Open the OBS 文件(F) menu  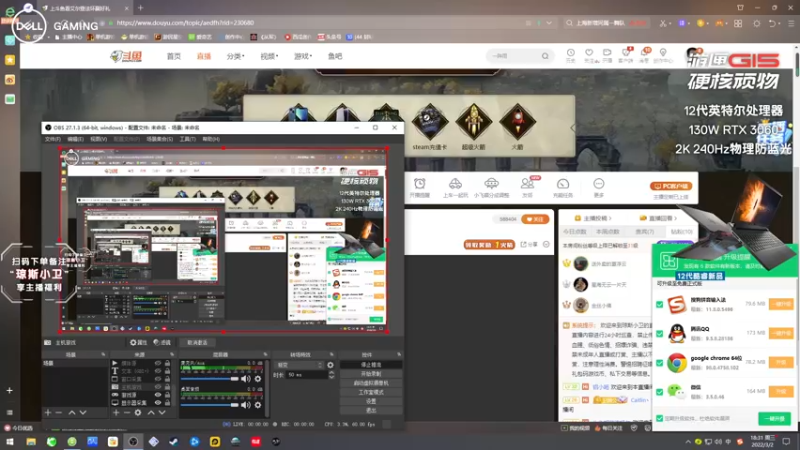53,139
